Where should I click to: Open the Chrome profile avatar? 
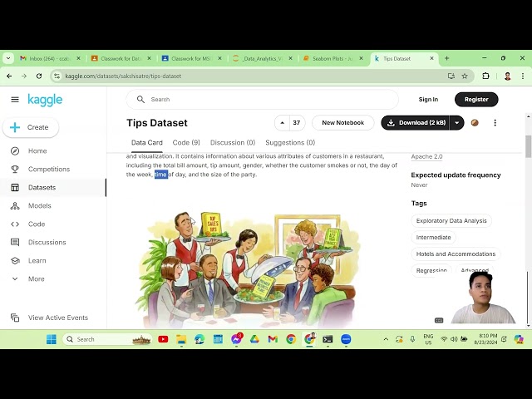point(508,76)
